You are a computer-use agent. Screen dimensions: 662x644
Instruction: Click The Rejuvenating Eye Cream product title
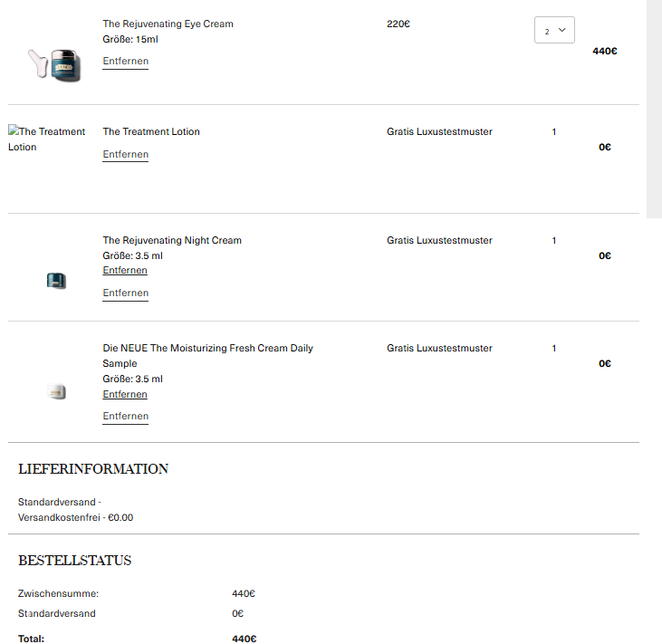coord(168,24)
